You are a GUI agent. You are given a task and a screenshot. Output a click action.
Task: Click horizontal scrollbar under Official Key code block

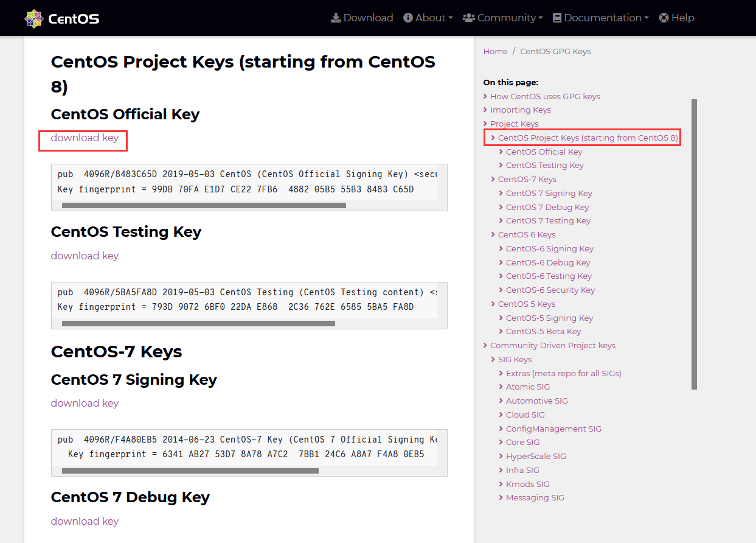coord(204,206)
